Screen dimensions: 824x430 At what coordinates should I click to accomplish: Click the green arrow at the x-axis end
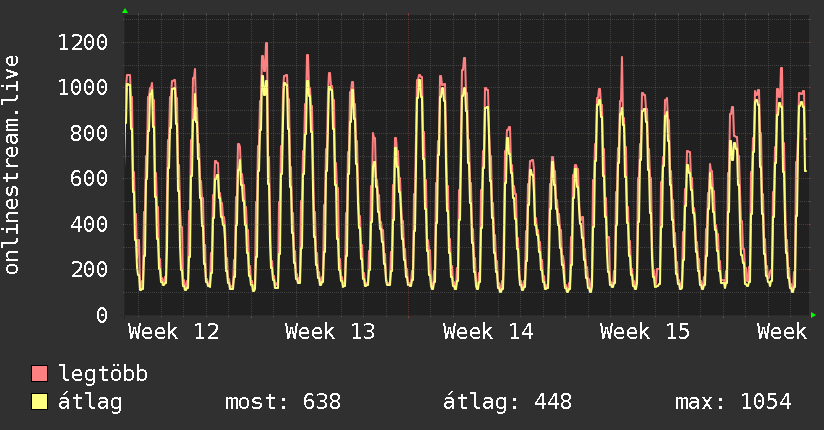(x=813, y=315)
